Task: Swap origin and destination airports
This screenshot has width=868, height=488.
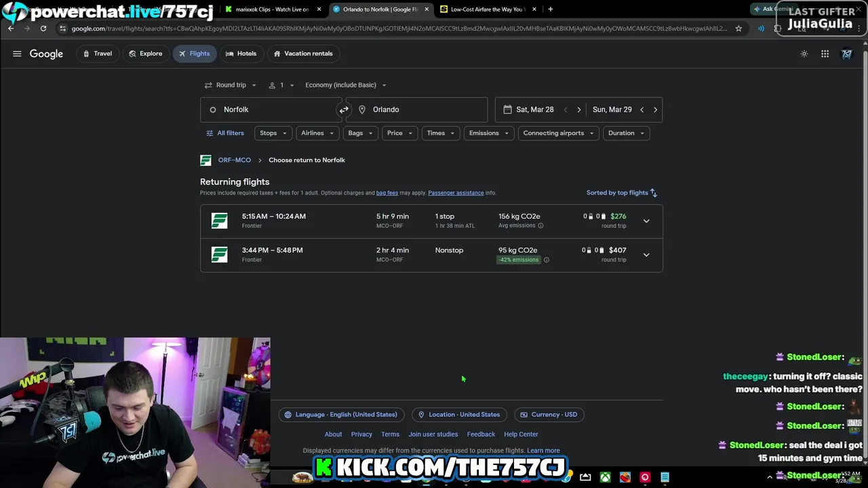Action: point(344,110)
